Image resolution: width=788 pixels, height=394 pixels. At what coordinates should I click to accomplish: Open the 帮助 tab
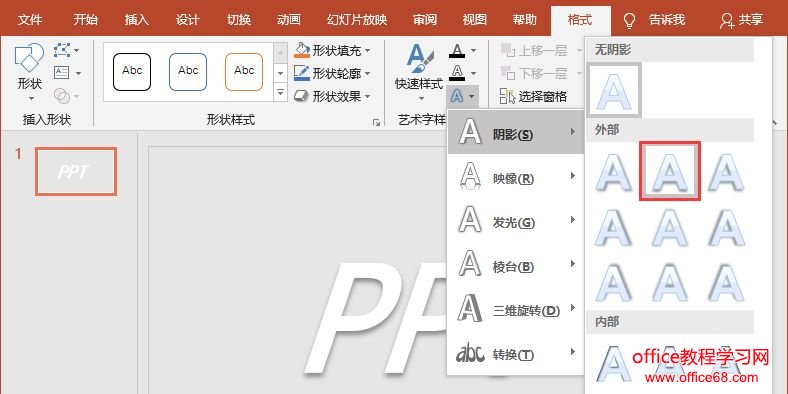525,20
